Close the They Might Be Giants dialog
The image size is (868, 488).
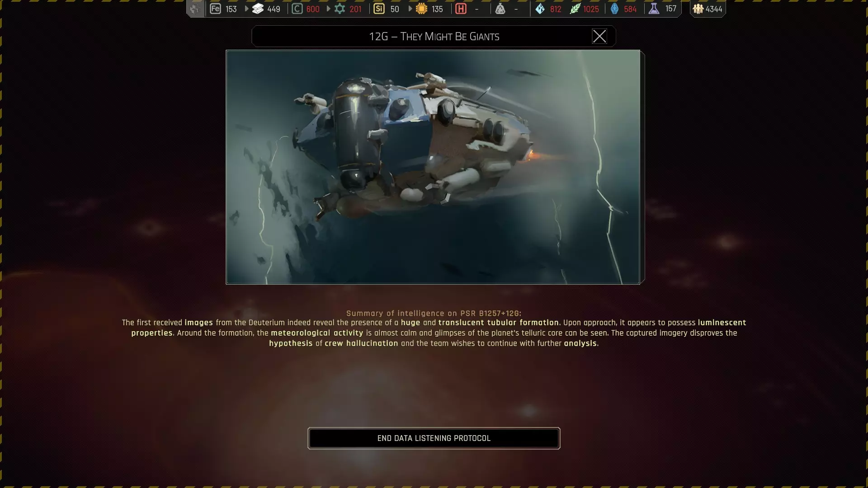click(599, 36)
